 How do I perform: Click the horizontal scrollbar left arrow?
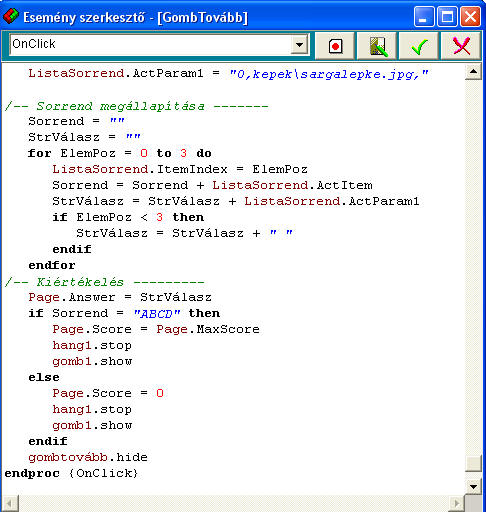10,503
